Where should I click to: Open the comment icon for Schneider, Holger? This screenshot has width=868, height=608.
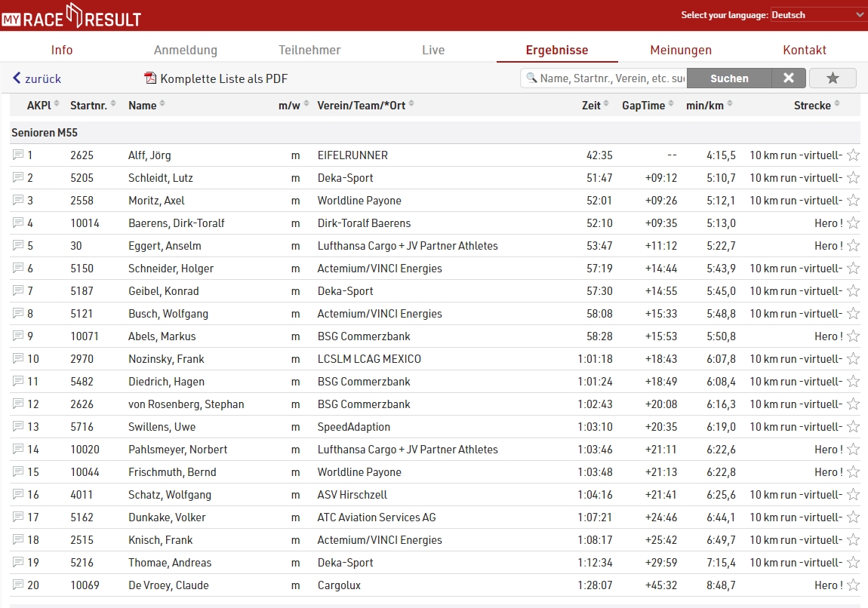(17, 269)
